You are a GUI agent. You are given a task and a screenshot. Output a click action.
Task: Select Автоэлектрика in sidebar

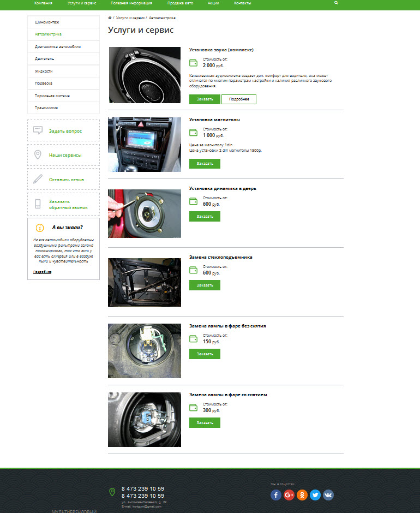click(x=63, y=34)
